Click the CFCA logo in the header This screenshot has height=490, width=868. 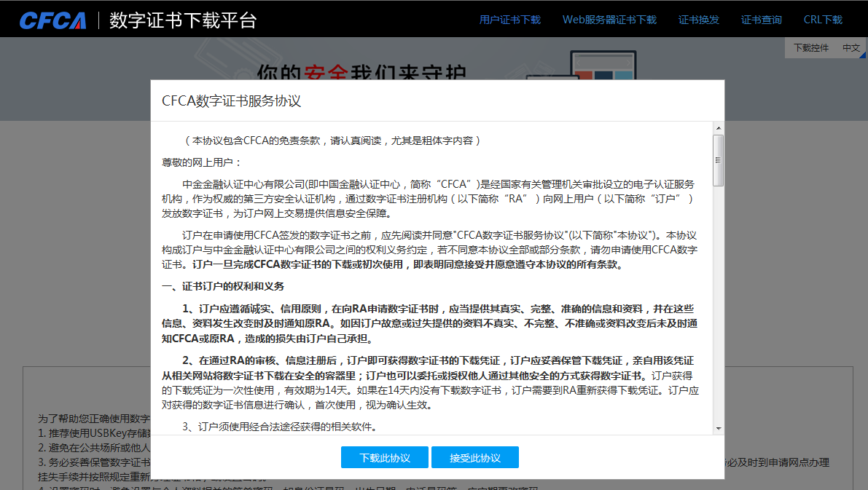53,20
